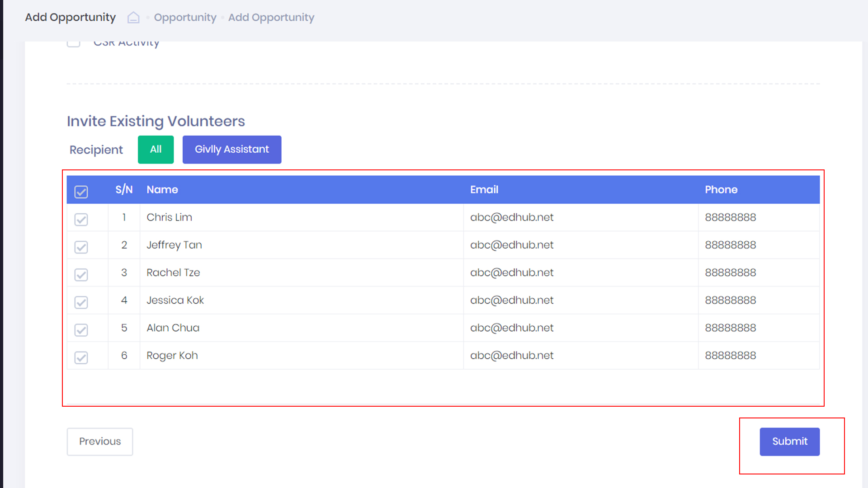Uncheck the Chris Lim row checkbox
The image size is (868, 488).
(x=81, y=220)
